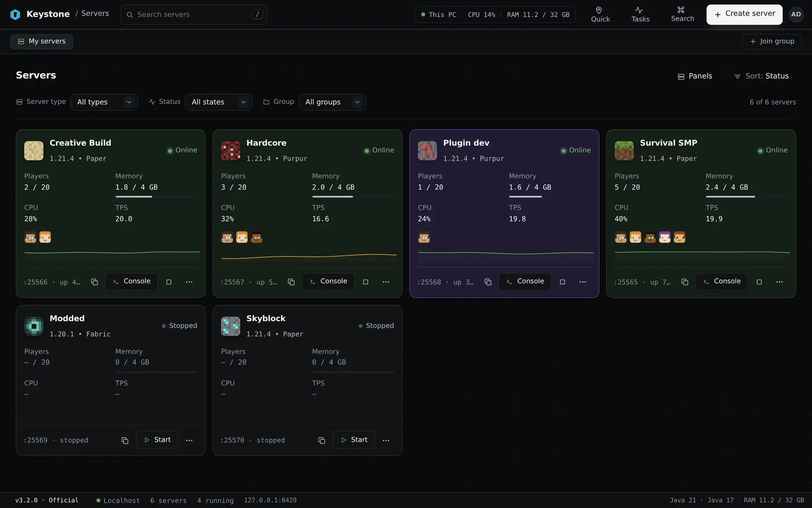Change the Sort: Status ordering

coord(761,76)
